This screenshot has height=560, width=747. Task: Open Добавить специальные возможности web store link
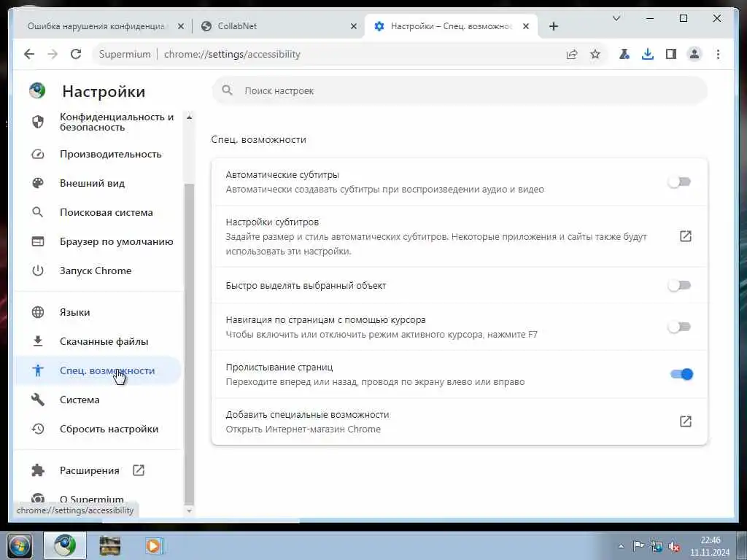coord(686,421)
